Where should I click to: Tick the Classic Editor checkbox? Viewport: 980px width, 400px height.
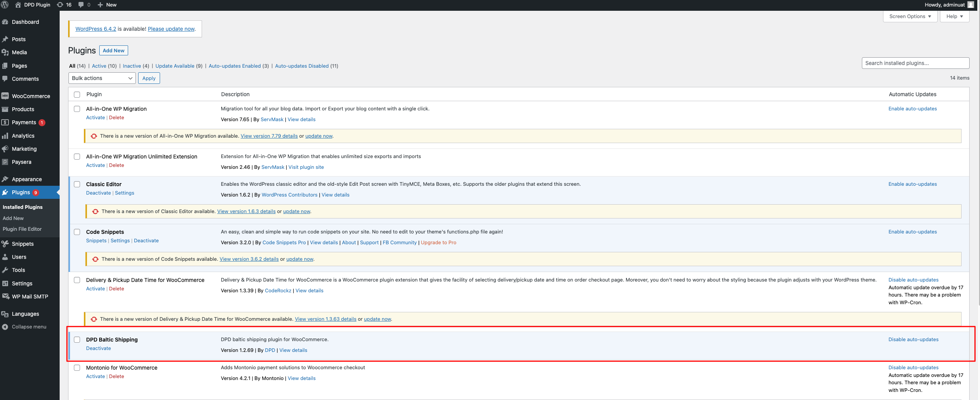77,184
